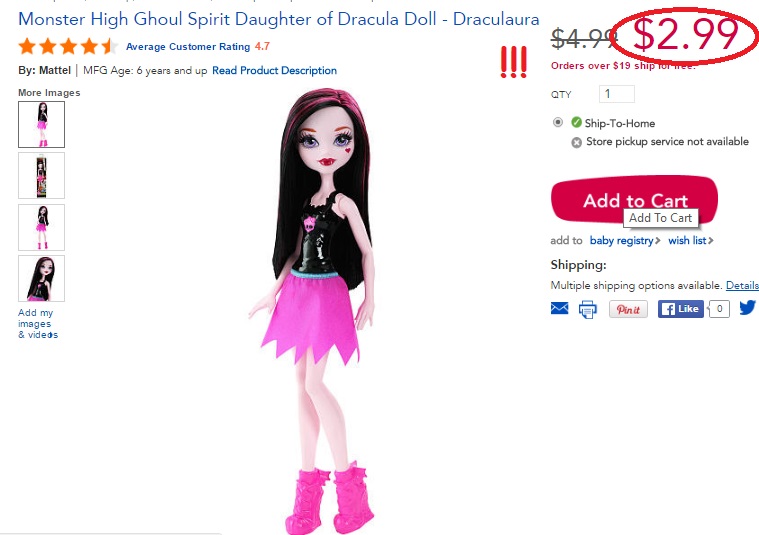The height and width of the screenshot is (535, 759).
Task: Select the doll close-up portrait thumbnail
Action: tap(42, 278)
